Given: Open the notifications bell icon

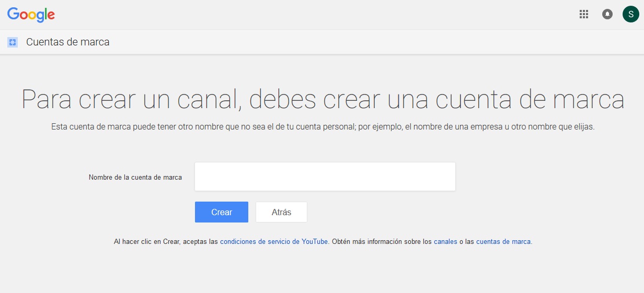Looking at the screenshot, I should pos(607,14).
